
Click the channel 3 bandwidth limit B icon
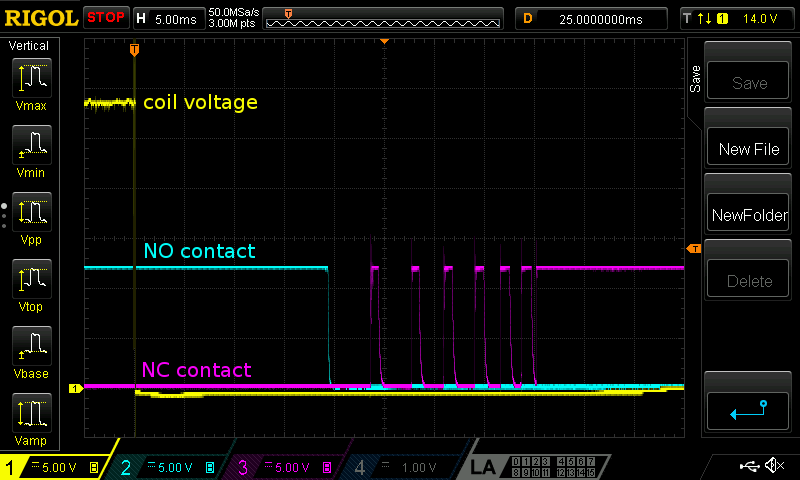pos(327,467)
